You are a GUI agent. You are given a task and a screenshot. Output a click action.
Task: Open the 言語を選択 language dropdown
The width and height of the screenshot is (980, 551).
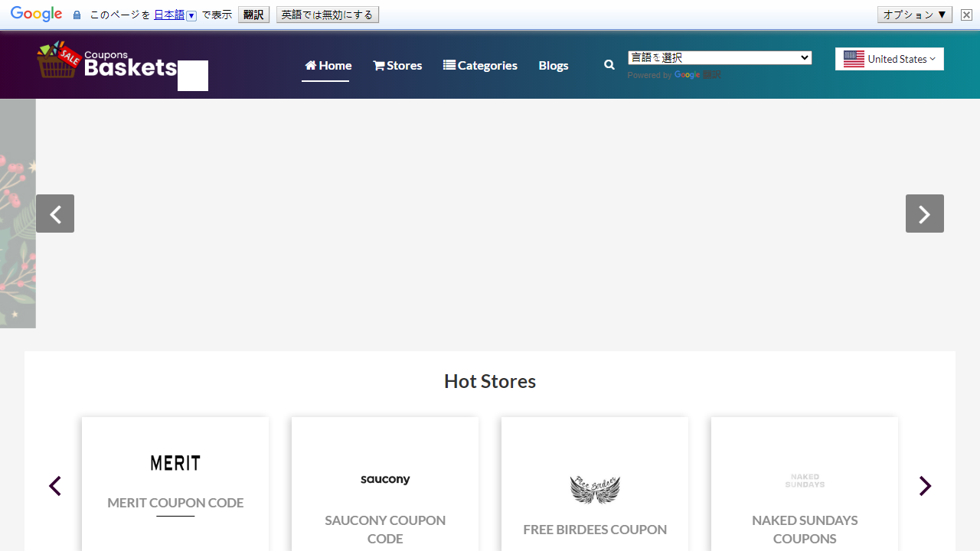point(719,57)
